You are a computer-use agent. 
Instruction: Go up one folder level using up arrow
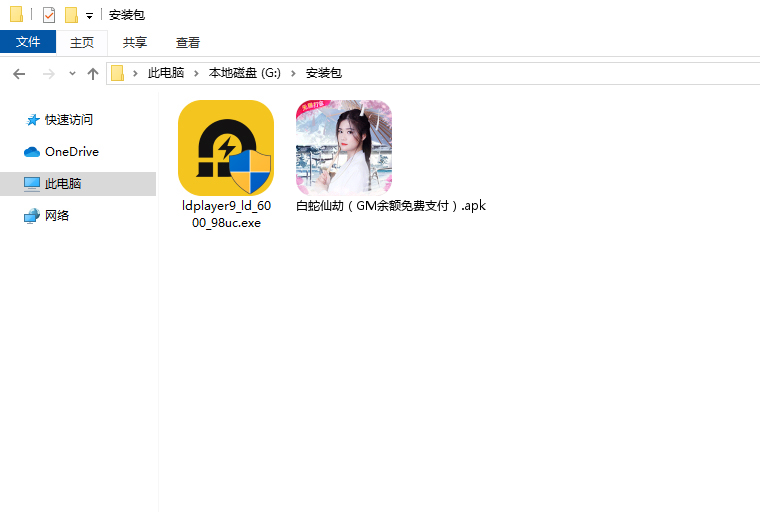[x=93, y=74]
